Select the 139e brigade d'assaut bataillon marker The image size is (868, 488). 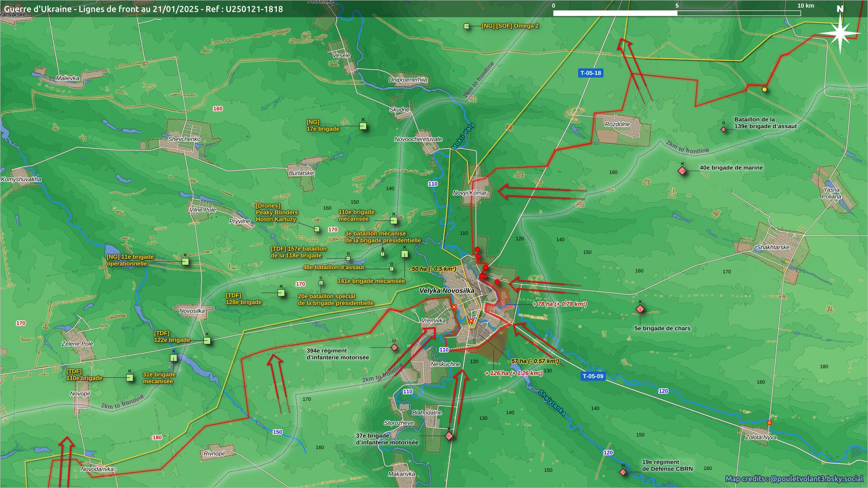click(x=723, y=130)
